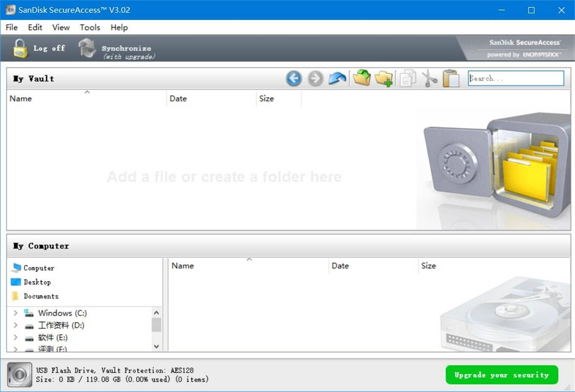Image resolution: width=575 pixels, height=392 pixels.
Task: Open the View menu
Action: (61, 27)
